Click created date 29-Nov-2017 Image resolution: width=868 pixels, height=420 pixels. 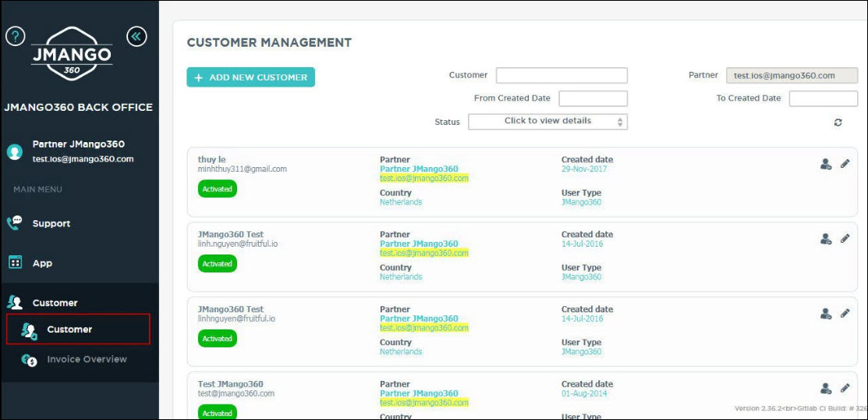point(584,169)
